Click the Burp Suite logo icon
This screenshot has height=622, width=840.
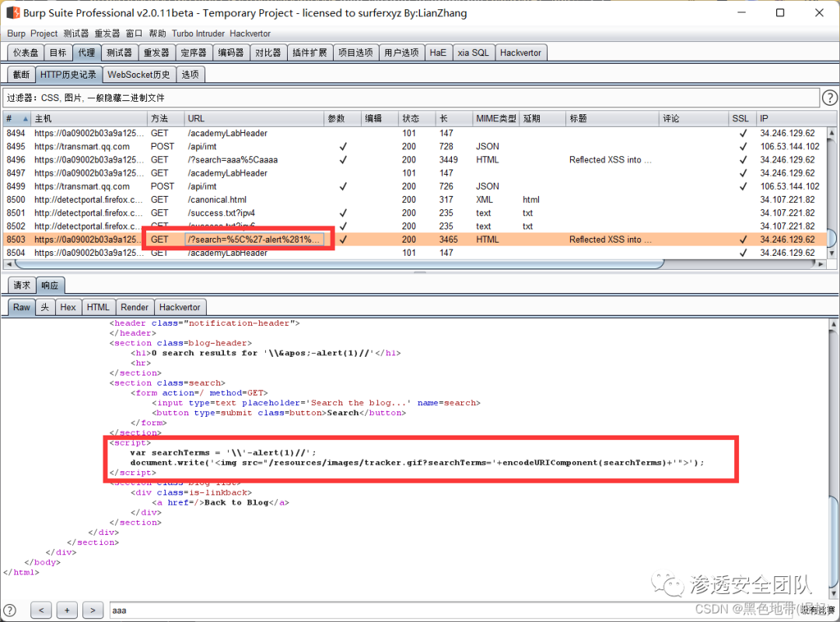13,12
